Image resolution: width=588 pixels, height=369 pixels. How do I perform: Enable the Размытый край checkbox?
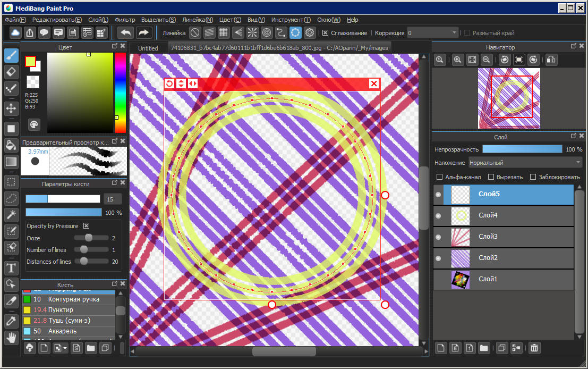click(467, 33)
